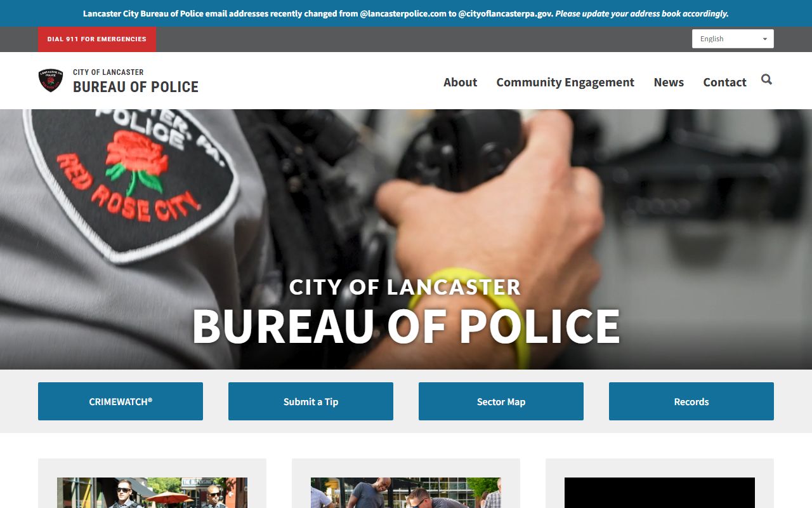Open the CRIMEWATCH button
The height and width of the screenshot is (508, 812).
tap(121, 401)
